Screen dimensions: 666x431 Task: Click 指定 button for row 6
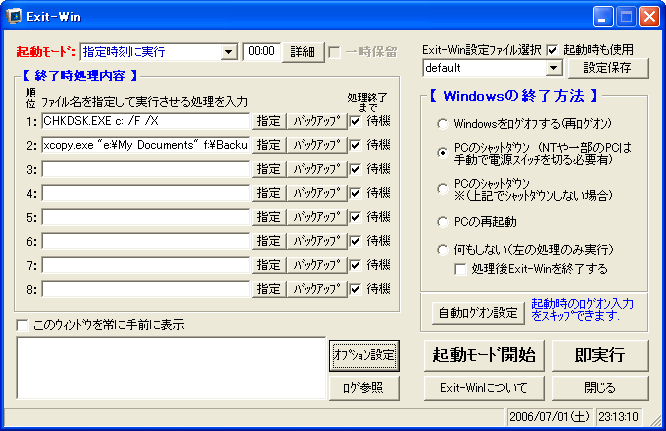269,241
